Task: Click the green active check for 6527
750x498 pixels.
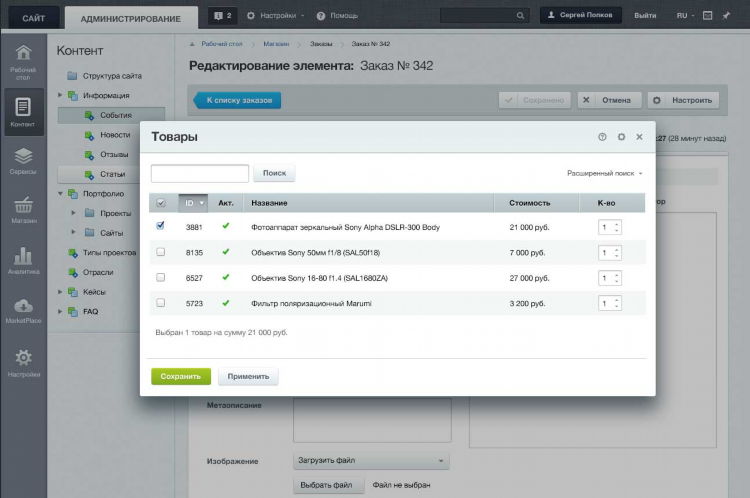Action: (226, 277)
